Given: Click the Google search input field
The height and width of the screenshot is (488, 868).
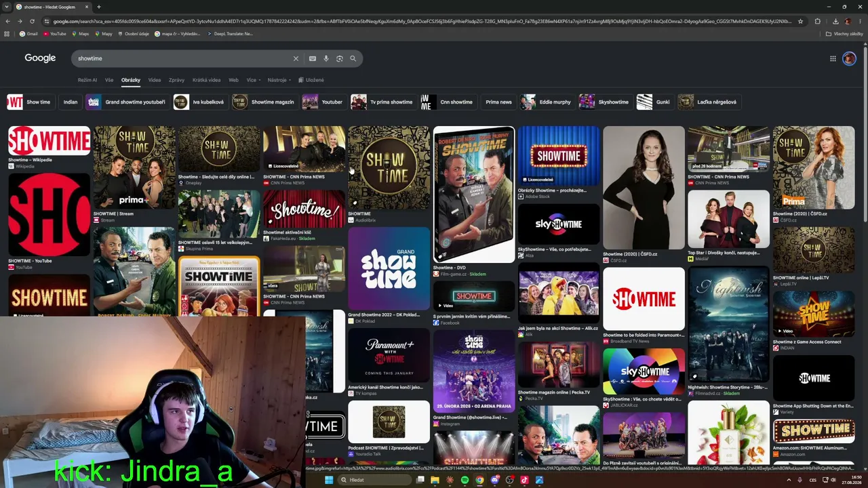Looking at the screenshot, I should pos(182,58).
